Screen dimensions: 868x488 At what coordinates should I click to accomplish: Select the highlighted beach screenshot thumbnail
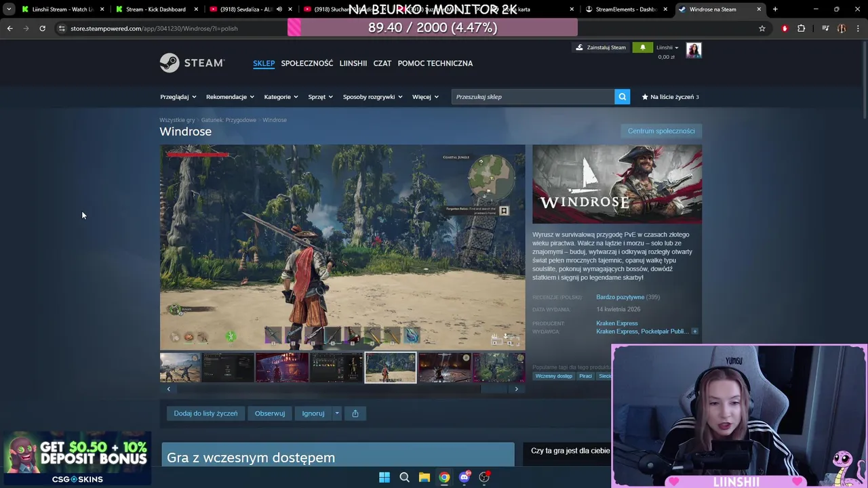(391, 367)
